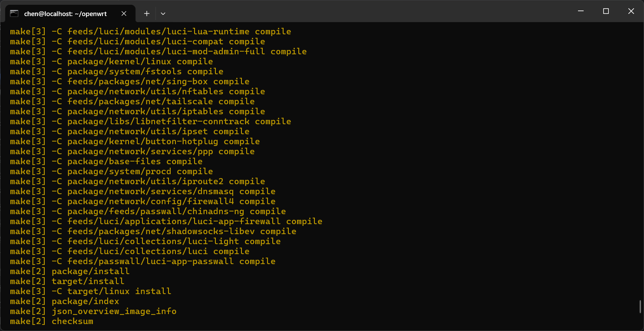The height and width of the screenshot is (331, 644).
Task: Click the firewall4 compile line
Action: pos(142,202)
